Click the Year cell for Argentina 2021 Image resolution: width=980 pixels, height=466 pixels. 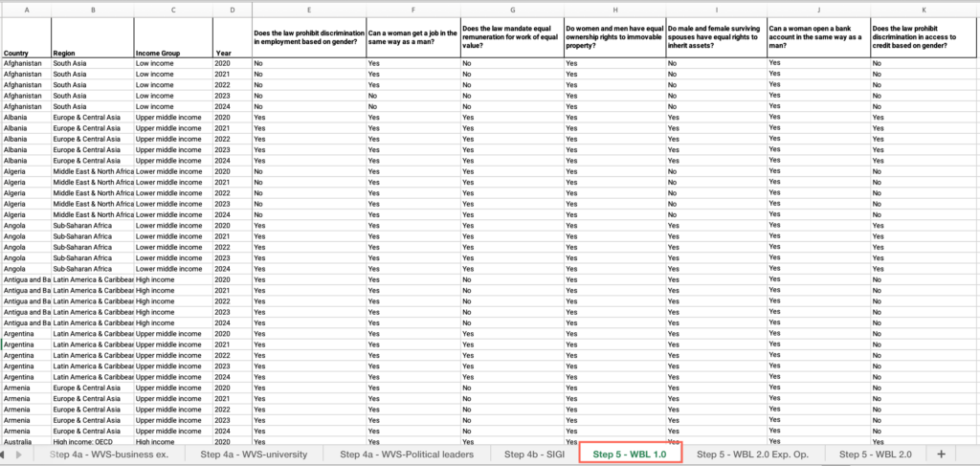(233, 344)
